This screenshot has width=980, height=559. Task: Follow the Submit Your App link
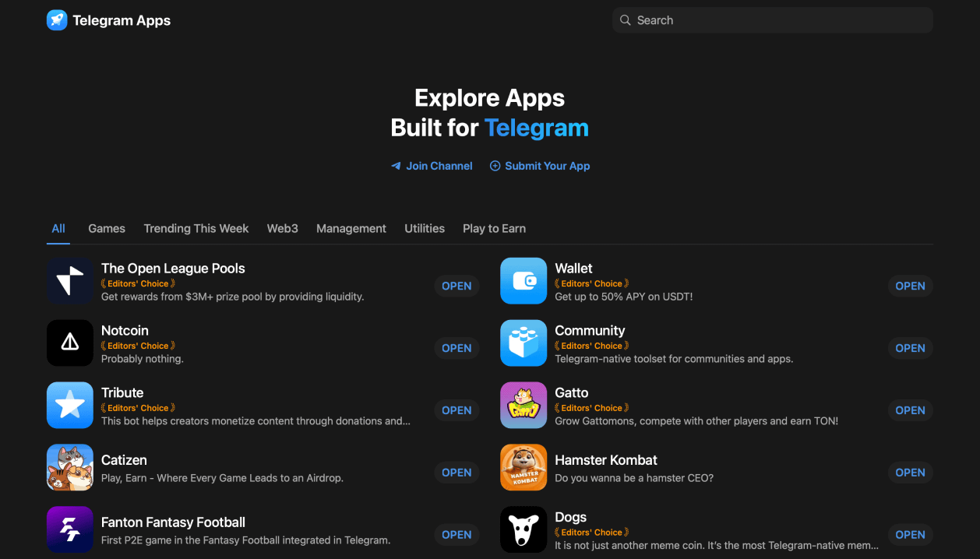(540, 166)
